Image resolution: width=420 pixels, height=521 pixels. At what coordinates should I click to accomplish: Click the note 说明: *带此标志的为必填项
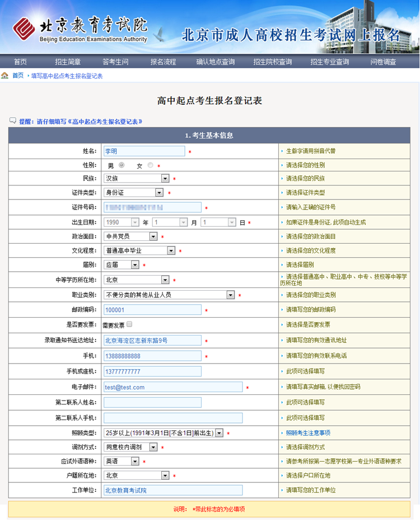click(x=209, y=509)
